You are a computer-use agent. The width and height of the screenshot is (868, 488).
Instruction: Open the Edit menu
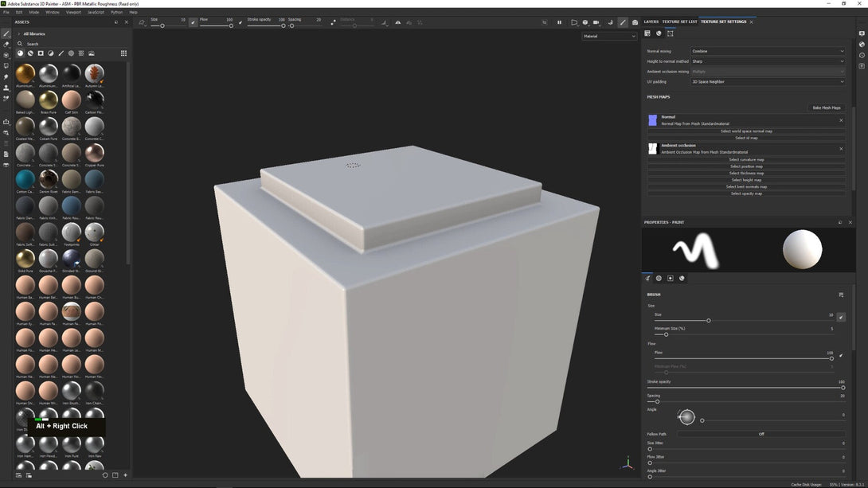tap(19, 12)
